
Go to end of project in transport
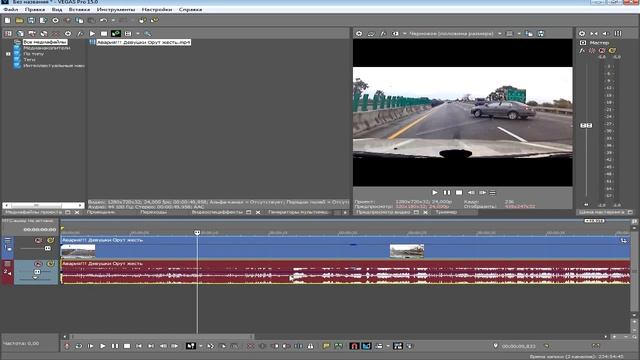pos(151,346)
